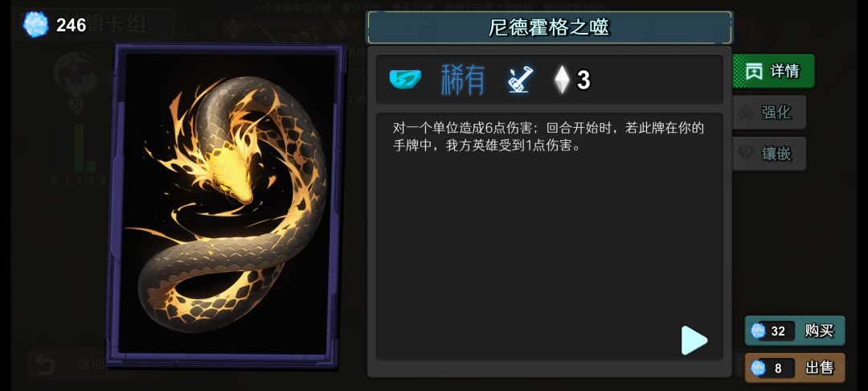Screen dimensions: 868x391
Task: Tap the crystal icon next to 32
Action: coord(758,331)
